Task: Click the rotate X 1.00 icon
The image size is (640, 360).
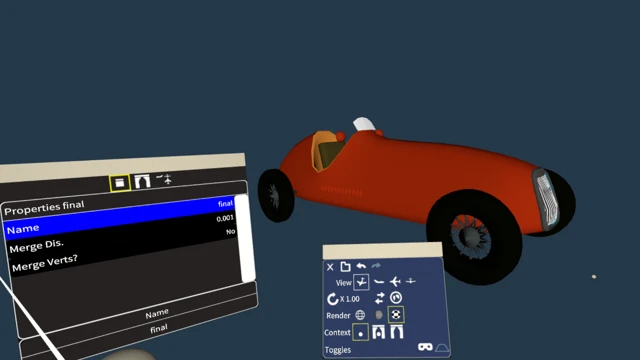Action: tap(332, 299)
